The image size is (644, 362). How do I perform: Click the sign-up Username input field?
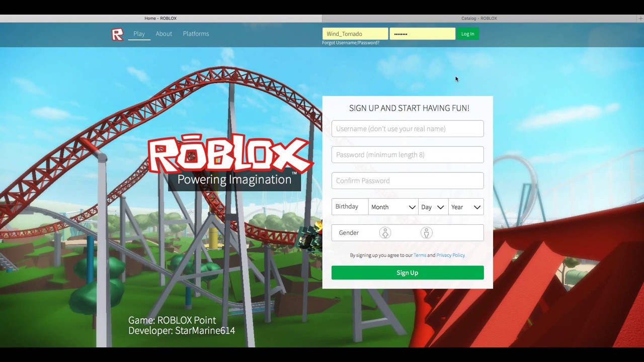pyautogui.click(x=408, y=129)
